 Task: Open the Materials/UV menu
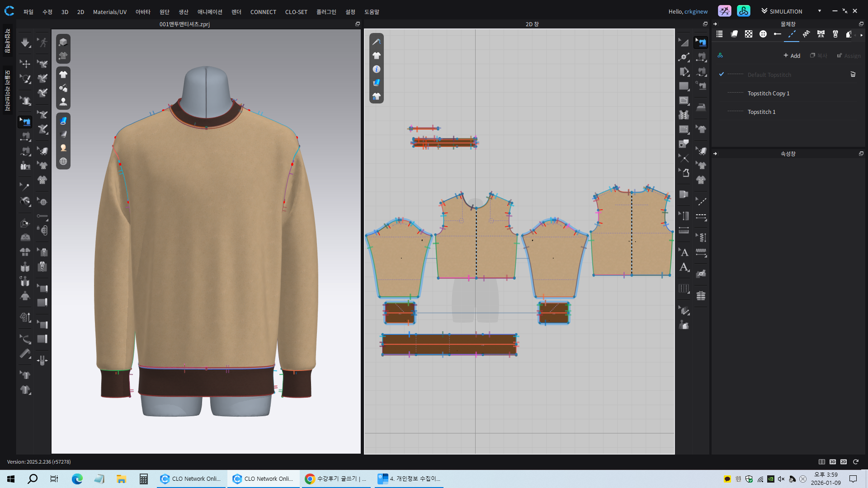coord(109,12)
